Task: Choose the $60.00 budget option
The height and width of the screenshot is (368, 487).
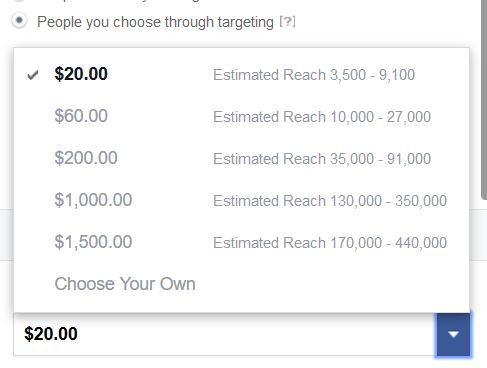Action: [241, 116]
